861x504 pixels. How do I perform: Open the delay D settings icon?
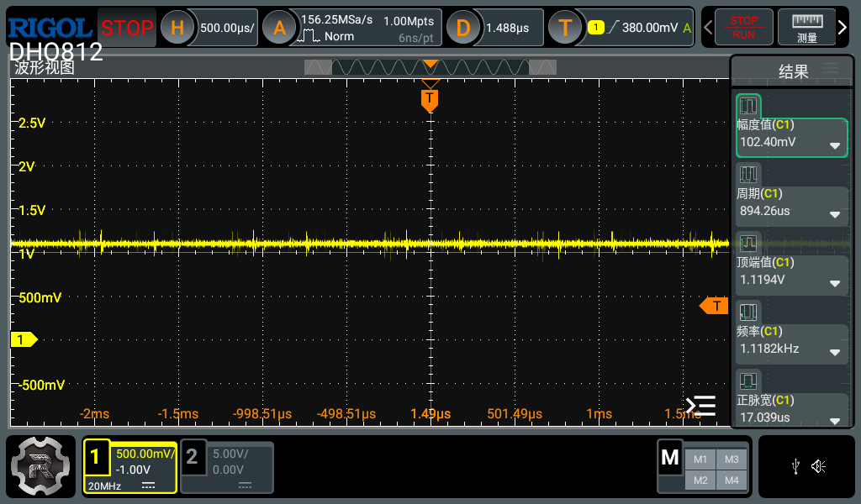tap(463, 28)
